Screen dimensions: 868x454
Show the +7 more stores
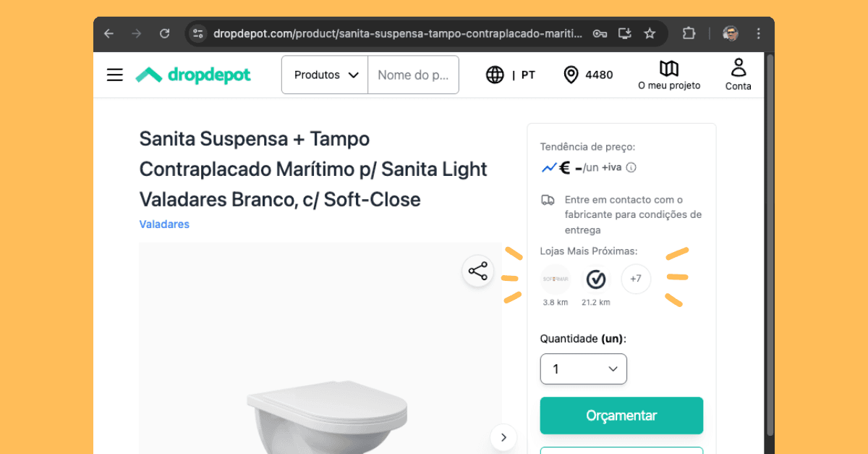point(636,279)
